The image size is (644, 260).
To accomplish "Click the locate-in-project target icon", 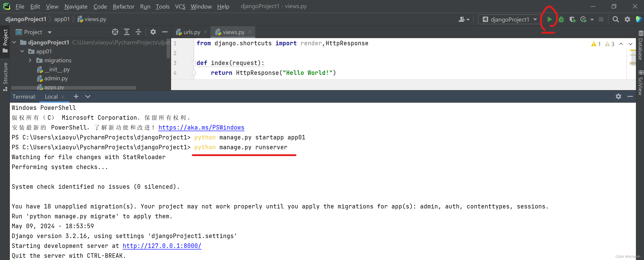I will pyautogui.click(x=115, y=32).
